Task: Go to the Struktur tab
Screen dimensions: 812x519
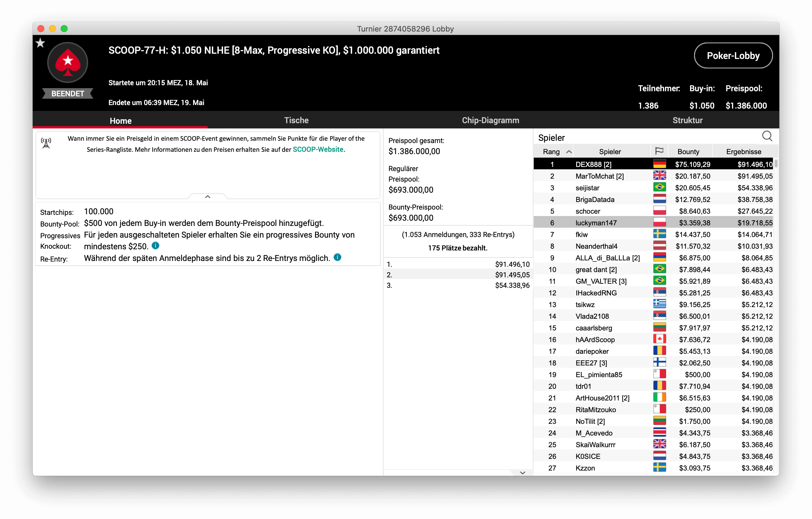Action: tap(687, 120)
